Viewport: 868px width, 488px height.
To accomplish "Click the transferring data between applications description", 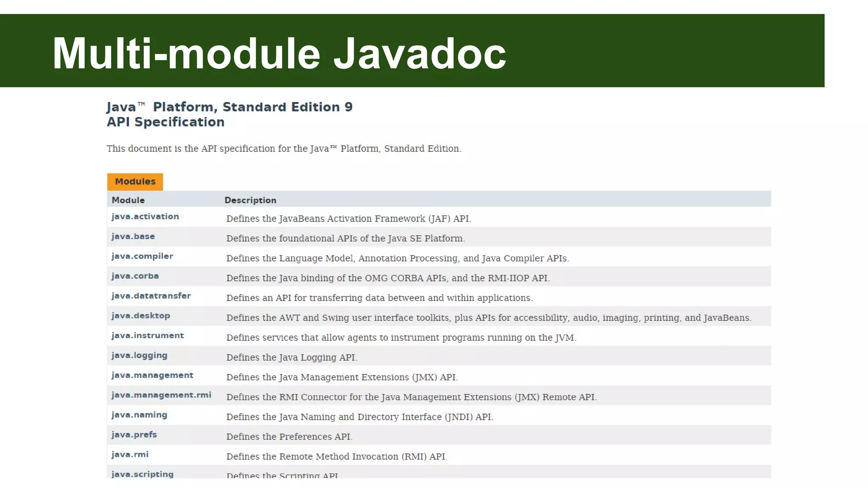I will [x=379, y=298].
